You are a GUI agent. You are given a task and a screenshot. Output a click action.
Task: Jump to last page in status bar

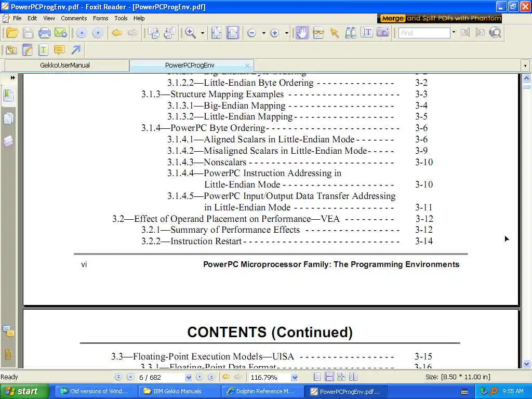[211, 377]
